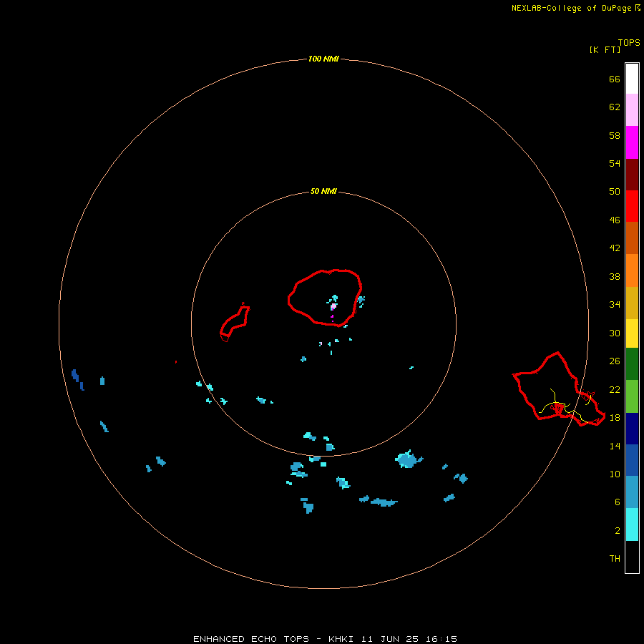Viewport: 644px width, 644px height.
Task: Click the 'KHKI' radar station identifier
Action: [x=341, y=639]
